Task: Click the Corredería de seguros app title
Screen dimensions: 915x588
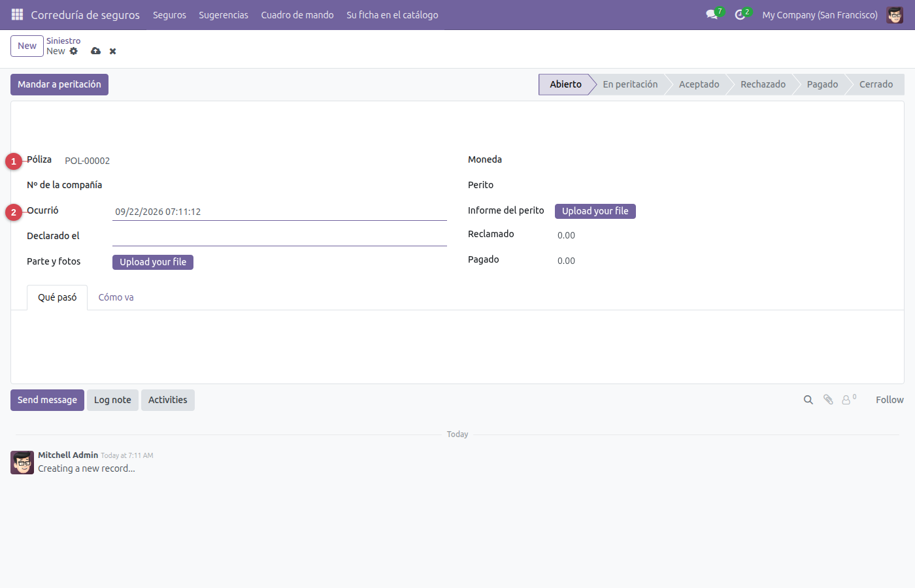Action: pos(86,14)
